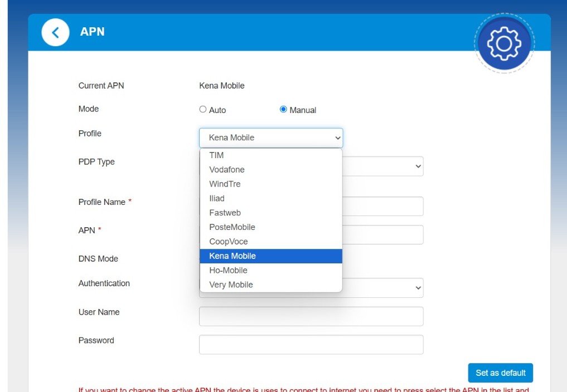Choose CoopVoce from the profile list
The width and height of the screenshot is (567, 392).
(271, 242)
